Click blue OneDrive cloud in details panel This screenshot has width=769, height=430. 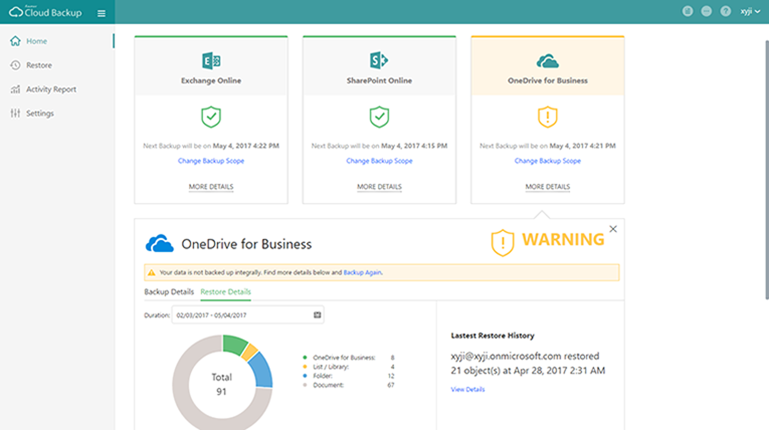[159, 244]
